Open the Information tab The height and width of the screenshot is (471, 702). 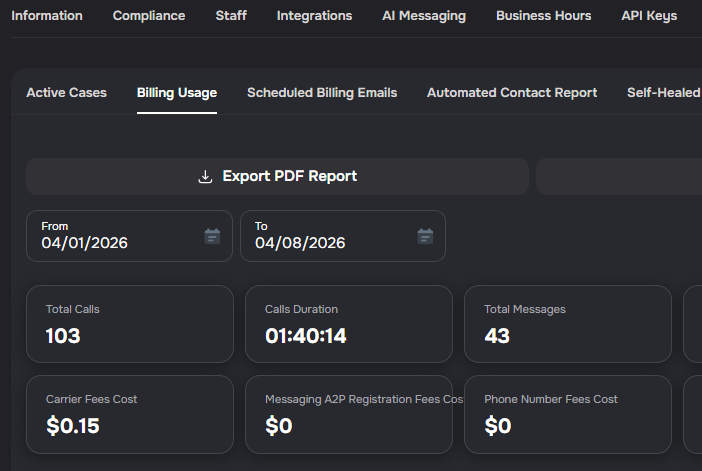pyautogui.click(x=47, y=16)
